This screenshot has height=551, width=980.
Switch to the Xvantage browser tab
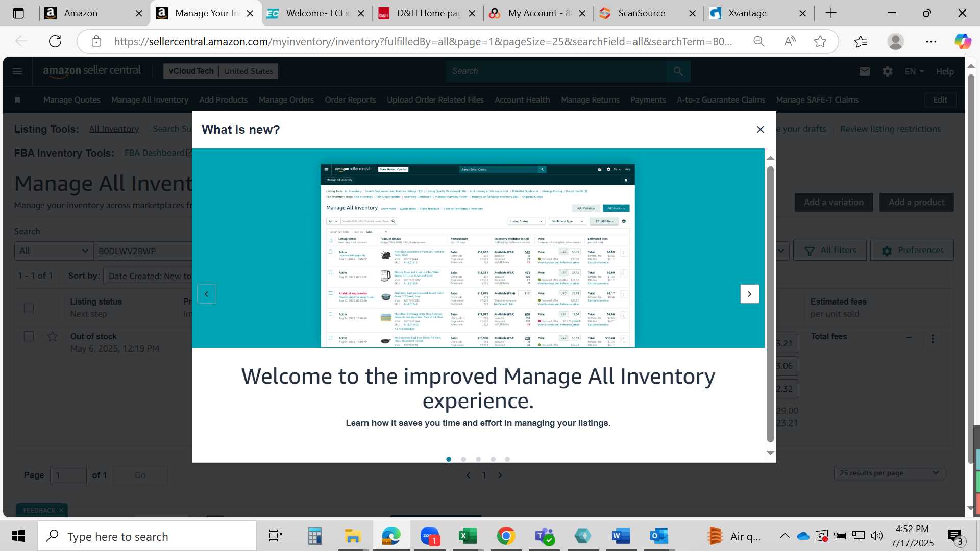tap(748, 13)
